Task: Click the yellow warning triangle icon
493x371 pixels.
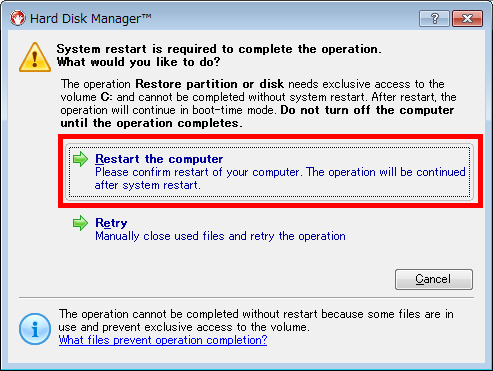Action: point(35,57)
